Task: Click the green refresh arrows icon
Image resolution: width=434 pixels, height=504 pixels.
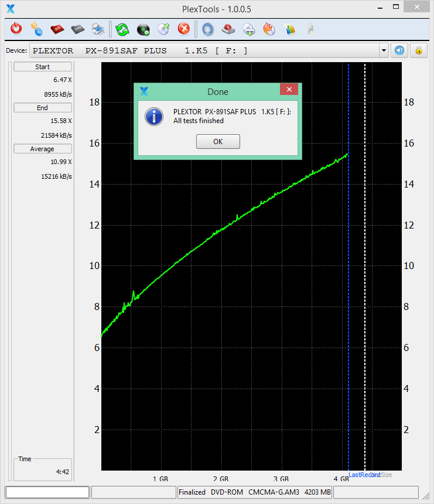Action: [122, 29]
